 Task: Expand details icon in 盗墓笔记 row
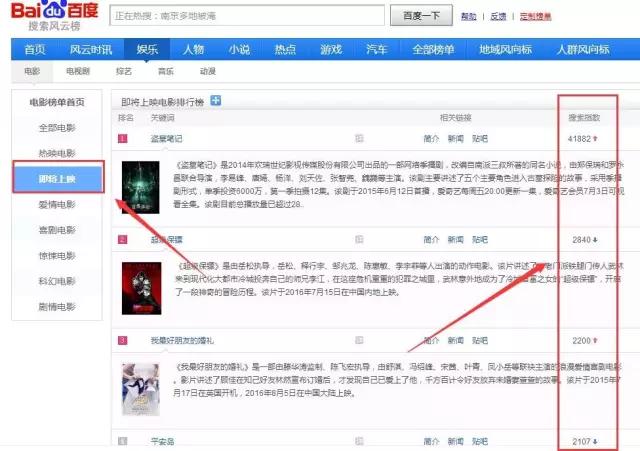(359, 139)
